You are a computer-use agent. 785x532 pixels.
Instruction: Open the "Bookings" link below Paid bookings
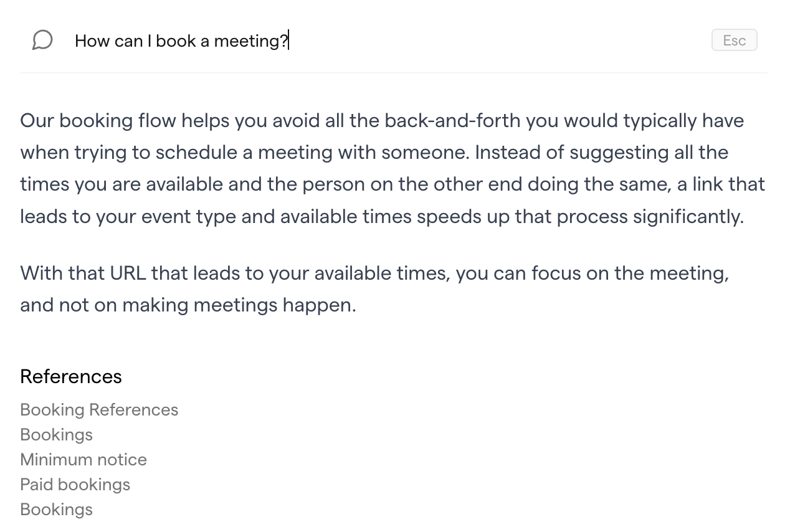coord(56,510)
